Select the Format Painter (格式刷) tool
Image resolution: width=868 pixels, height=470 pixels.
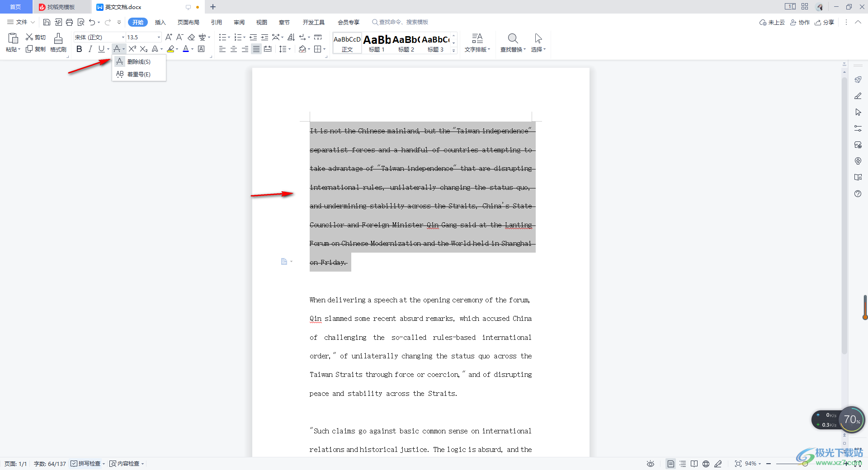pos(58,42)
